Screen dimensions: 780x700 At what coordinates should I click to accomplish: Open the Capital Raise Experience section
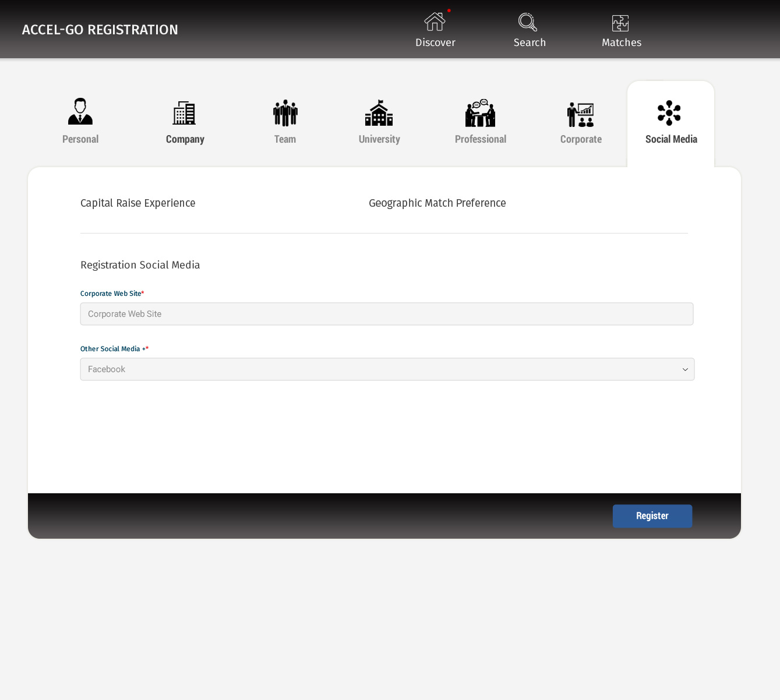pyautogui.click(x=138, y=203)
